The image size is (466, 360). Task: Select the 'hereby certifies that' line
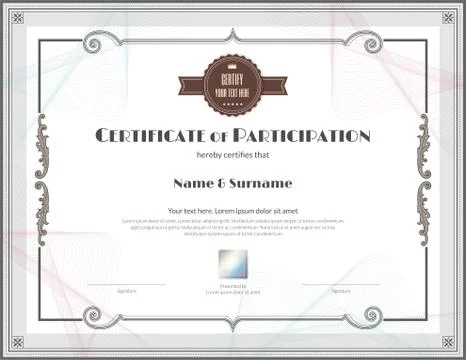(233, 155)
